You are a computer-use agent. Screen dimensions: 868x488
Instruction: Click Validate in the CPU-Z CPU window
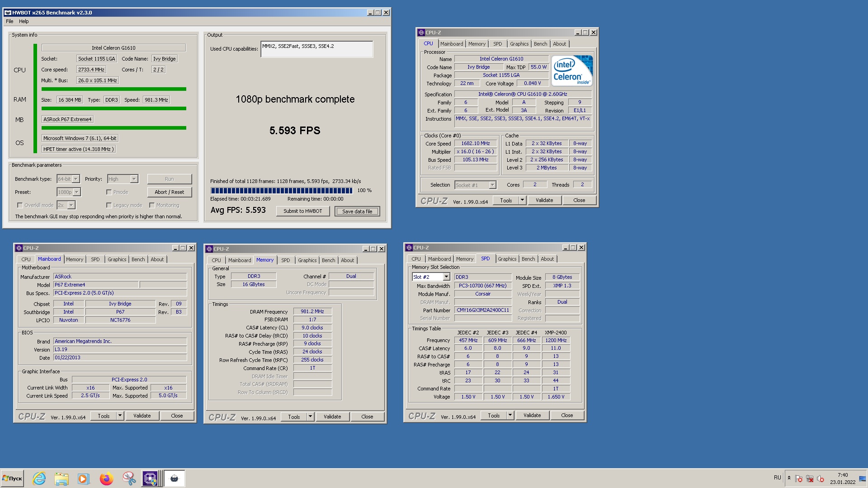(x=544, y=200)
